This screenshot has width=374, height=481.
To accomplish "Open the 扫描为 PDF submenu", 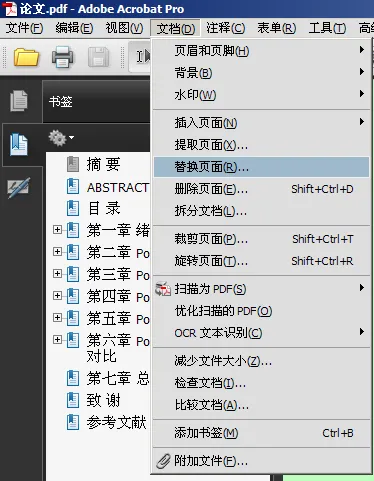I will [262, 289].
